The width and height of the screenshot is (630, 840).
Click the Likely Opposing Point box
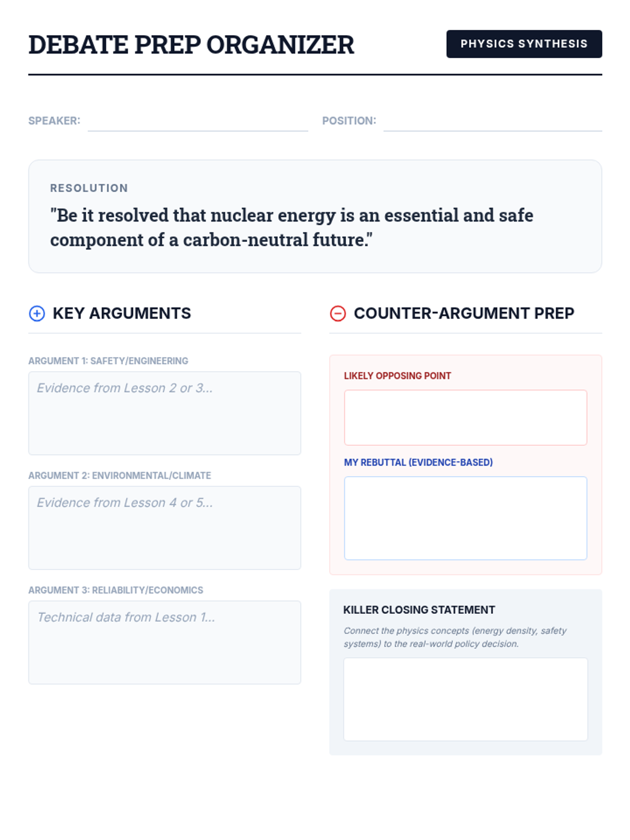coord(466,417)
